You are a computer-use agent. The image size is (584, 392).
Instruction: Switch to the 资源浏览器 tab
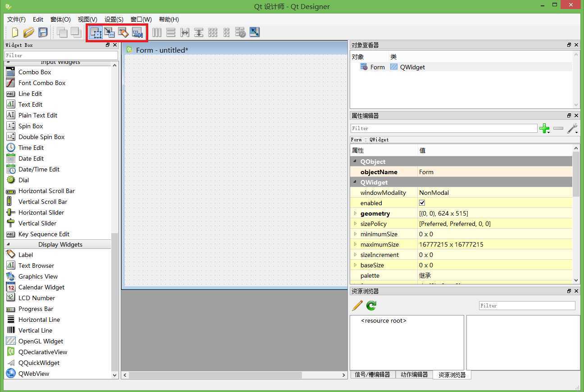point(452,374)
